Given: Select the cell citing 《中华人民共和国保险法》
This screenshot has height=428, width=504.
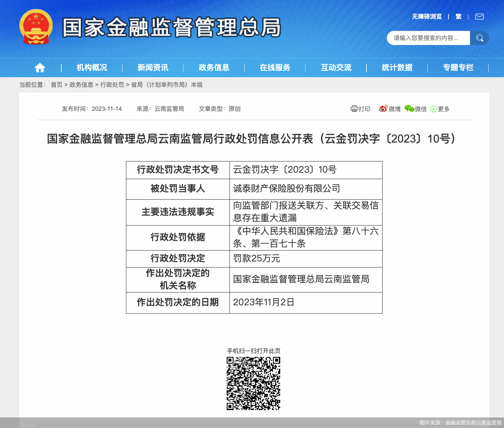Looking at the screenshot, I should pos(306,237).
